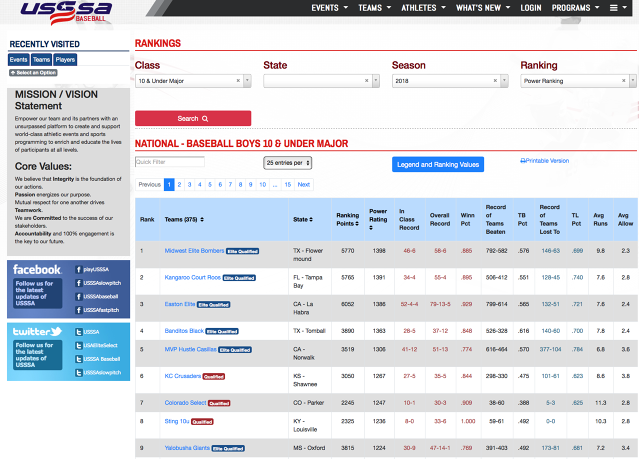
Task: Open the Printable Version link
Action: [x=545, y=161]
